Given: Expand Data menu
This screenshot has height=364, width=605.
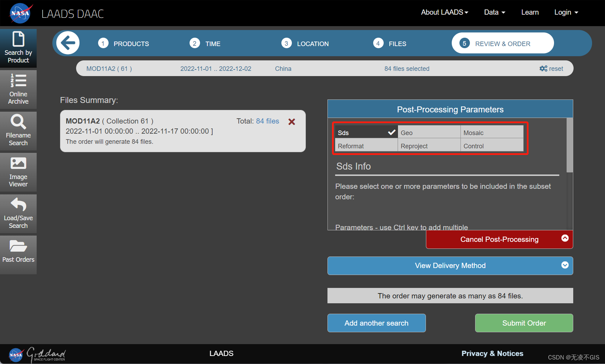Looking at the screenshot, I should [x=494, y=12].
